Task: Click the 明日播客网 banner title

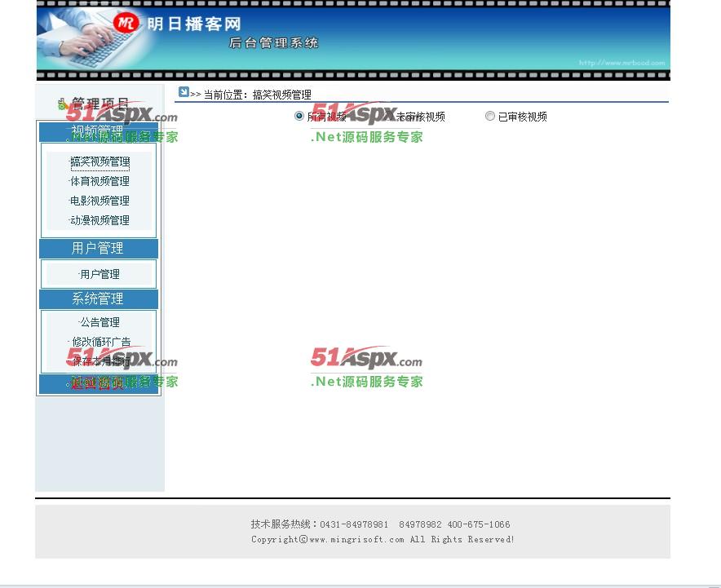Action: coord(194,24)
